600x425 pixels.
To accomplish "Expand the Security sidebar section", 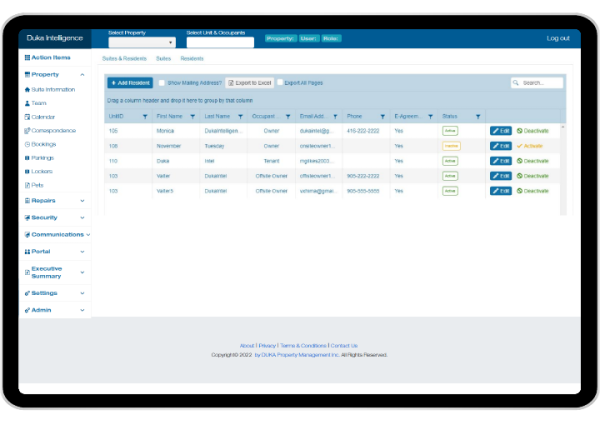I will [82, 218].
